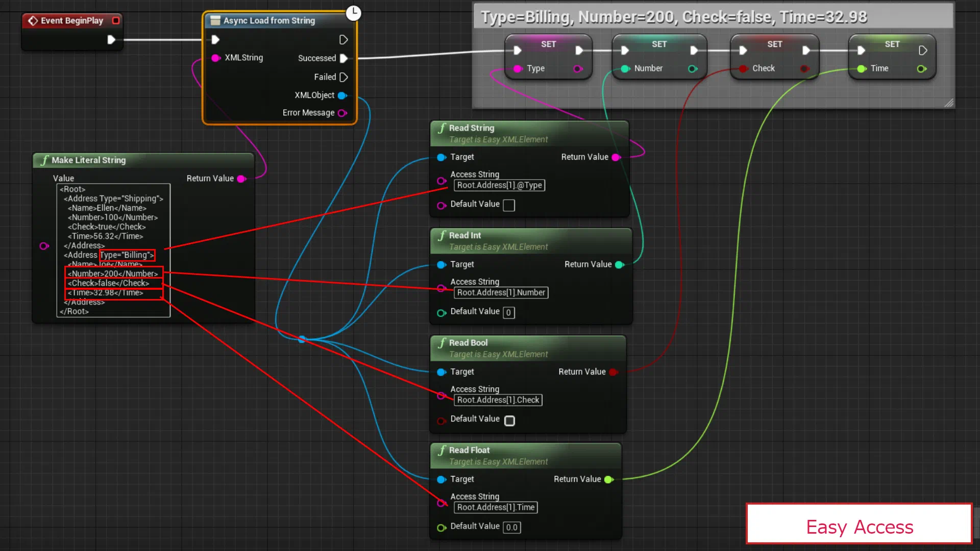
Task: Edit the Root.Address[1].@Type access string field
Action: [x=499, y=185]
